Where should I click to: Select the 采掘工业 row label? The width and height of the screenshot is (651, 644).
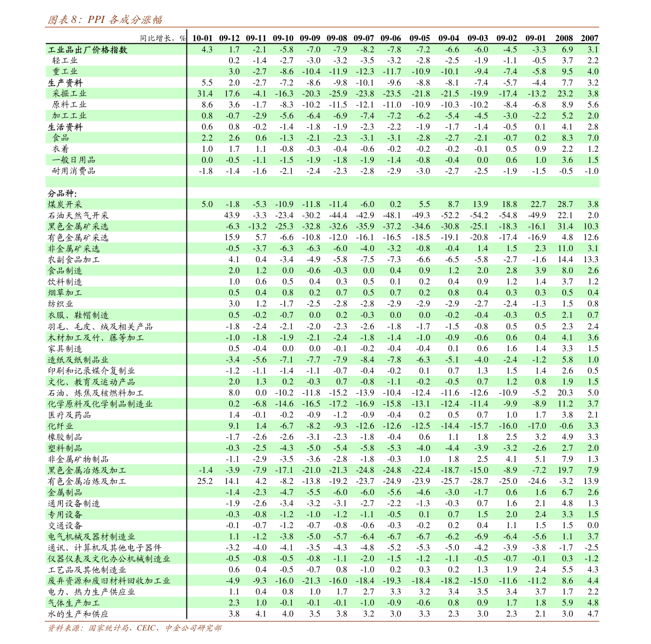(x=69, y=93)
